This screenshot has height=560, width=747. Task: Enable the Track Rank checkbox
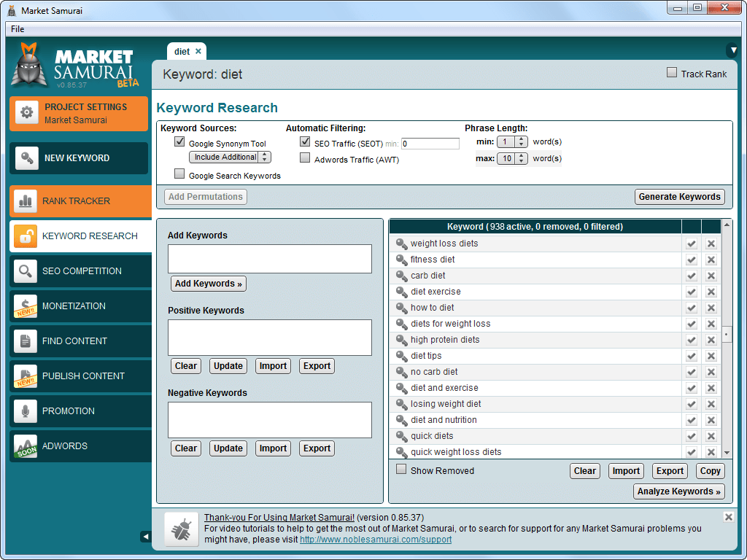tap(672, 73)
